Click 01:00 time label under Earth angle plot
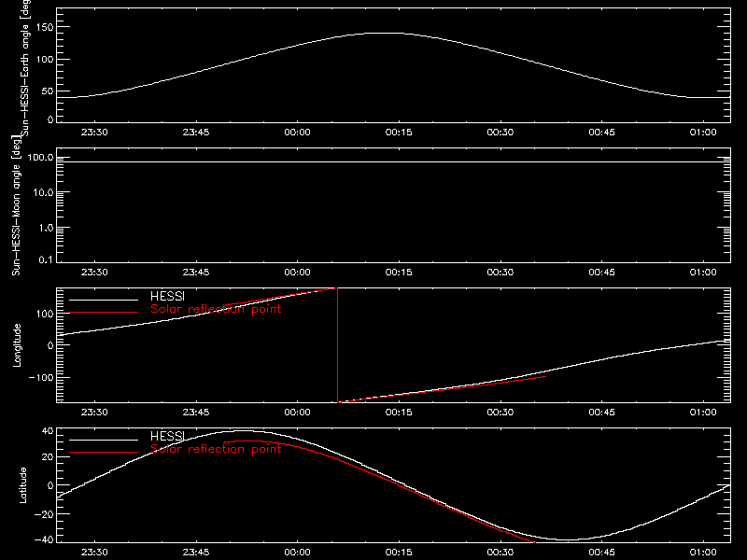The width and height of the screenshot is (747, 560). click(703, 133)
